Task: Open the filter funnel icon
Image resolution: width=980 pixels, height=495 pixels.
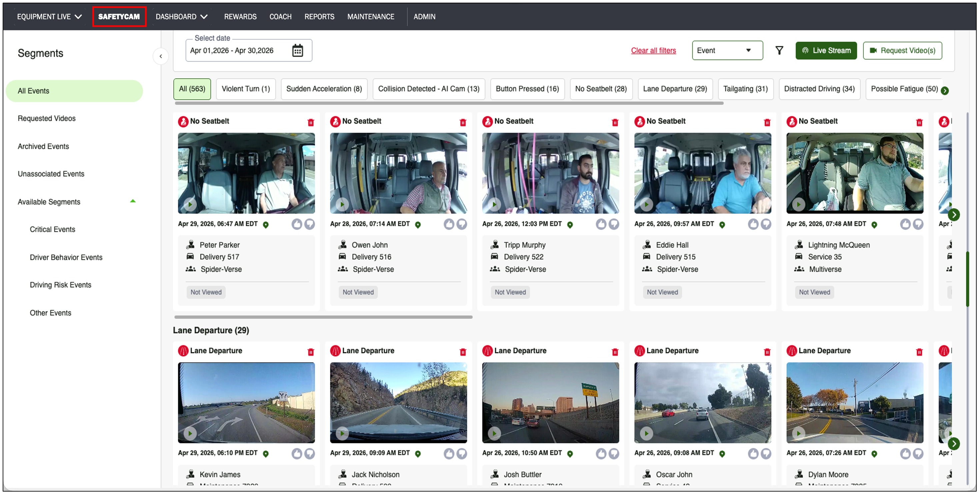Action: (779, 51)
